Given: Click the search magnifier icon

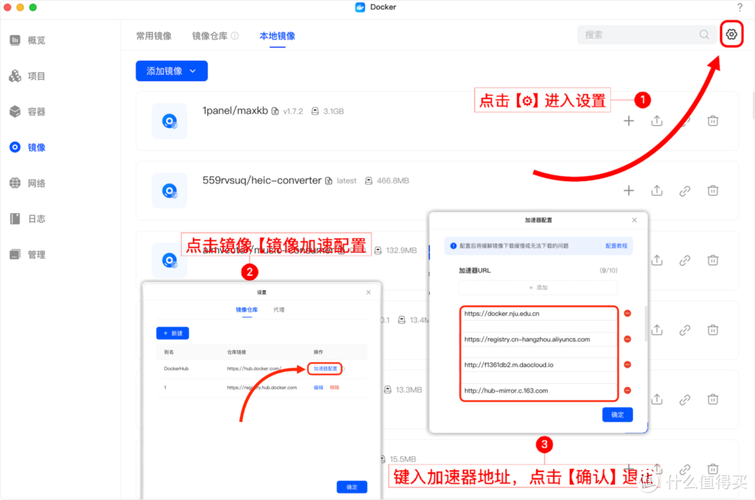Looking at the screenshot, I should pyautogui.click(x=704, y=35).
